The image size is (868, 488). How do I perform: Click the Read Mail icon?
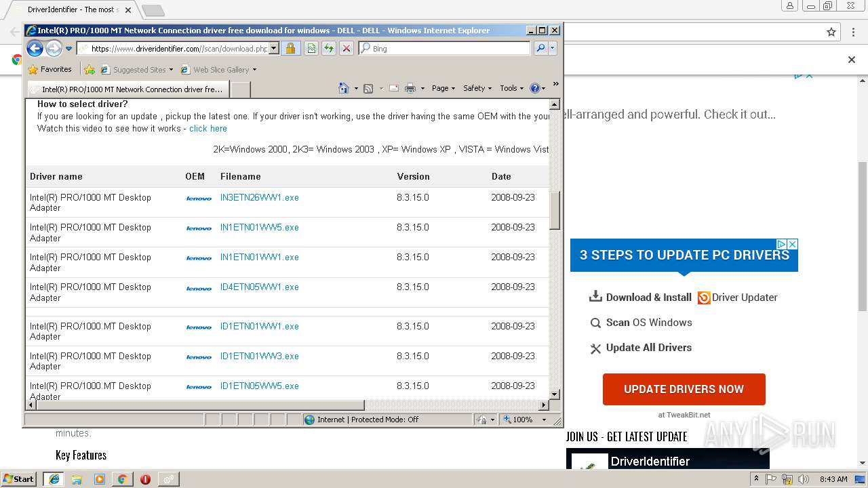393,88
